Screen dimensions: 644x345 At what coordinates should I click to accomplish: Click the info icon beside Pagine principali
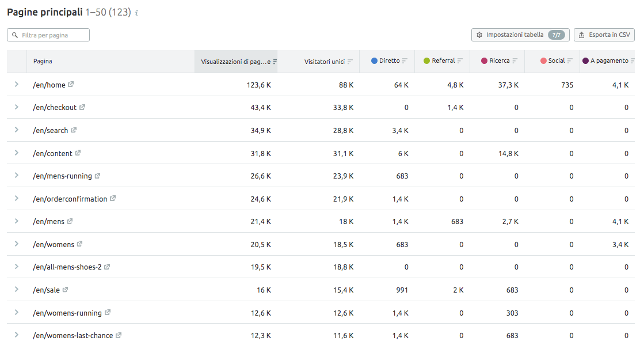click(136, 13)
